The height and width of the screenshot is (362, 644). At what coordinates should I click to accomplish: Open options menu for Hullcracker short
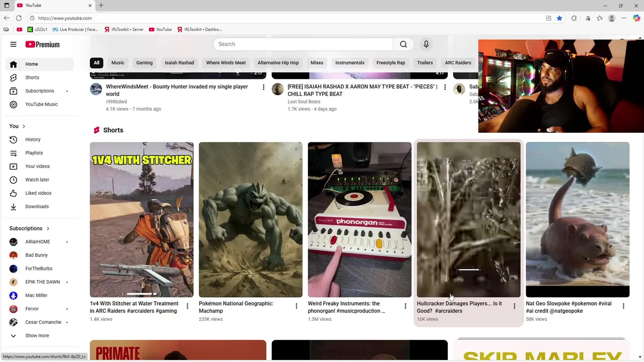coord(514,306)
